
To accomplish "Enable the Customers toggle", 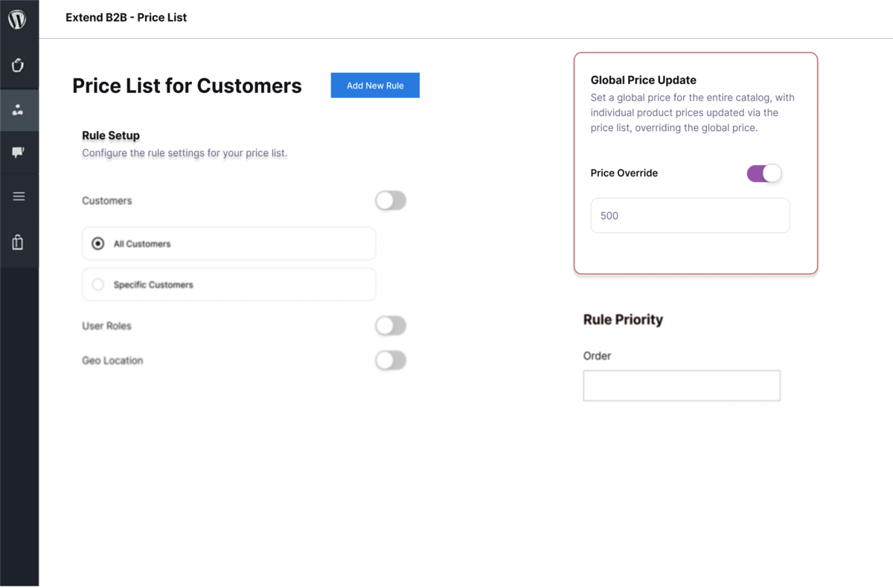I will (390, 200).
